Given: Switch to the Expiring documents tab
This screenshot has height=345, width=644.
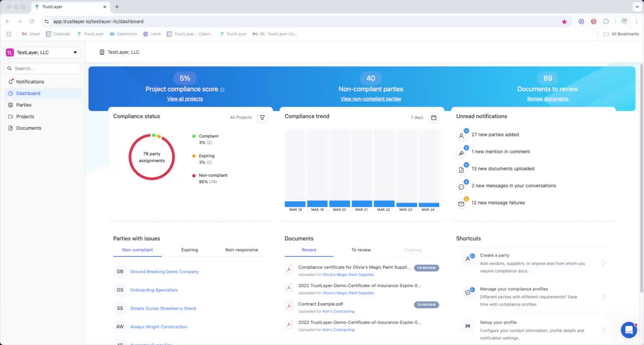Looking at the screenshot, I should (x=413, y=250).
